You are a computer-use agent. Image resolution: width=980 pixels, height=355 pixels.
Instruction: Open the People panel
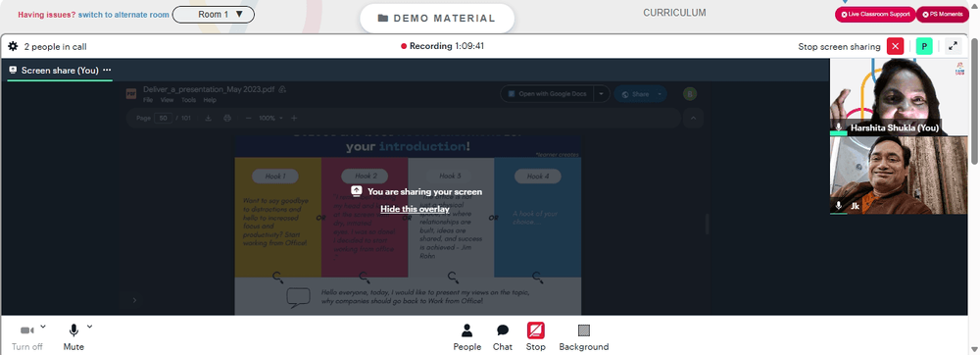click(x=466, y=337)
